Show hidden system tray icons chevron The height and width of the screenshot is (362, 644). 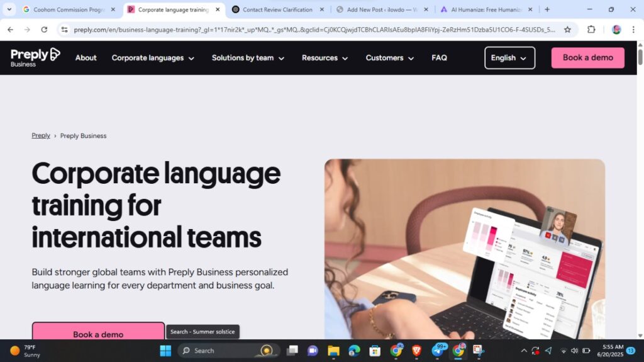pos(524,351)
